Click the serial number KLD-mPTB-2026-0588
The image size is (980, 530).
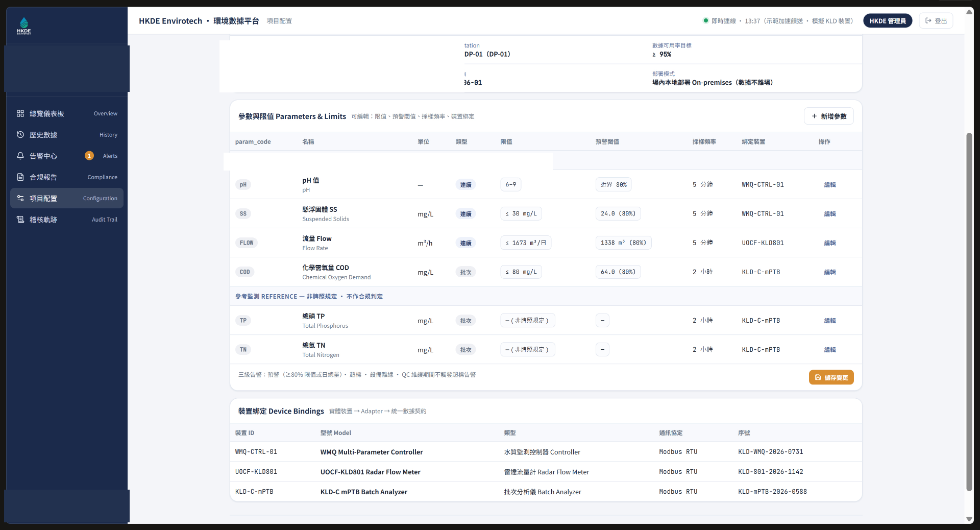[x=772, y=492]
